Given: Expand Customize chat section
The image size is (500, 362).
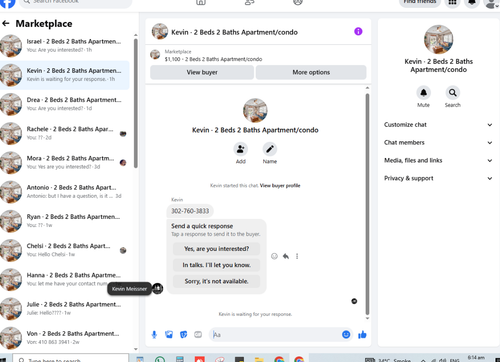Looking at the screenshot, I should pos(438,125).
